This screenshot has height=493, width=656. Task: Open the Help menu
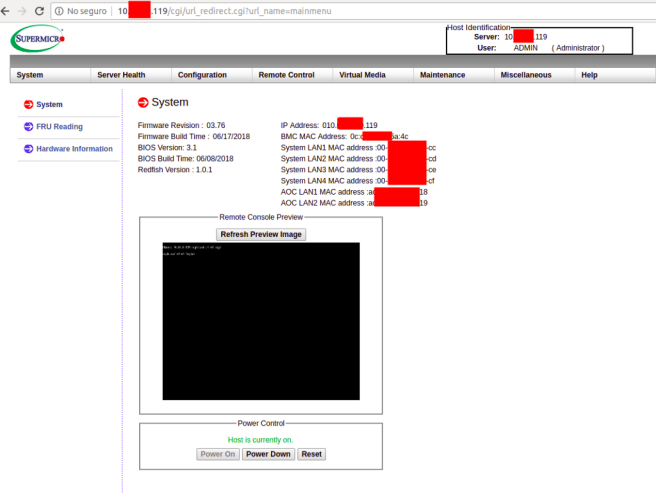[589, 75]
